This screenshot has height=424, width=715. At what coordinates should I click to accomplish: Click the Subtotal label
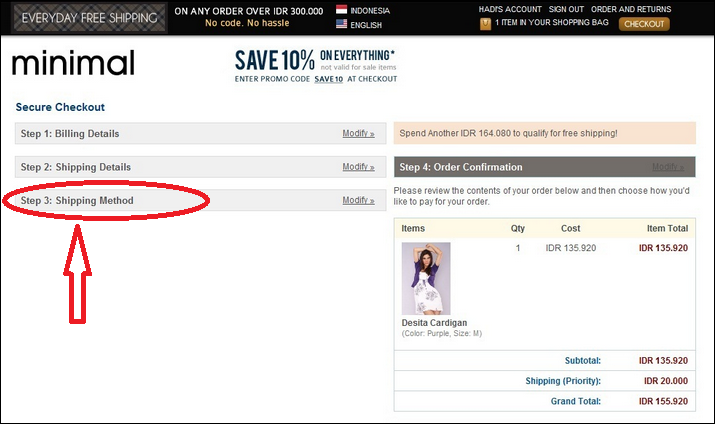click(583, 361)
